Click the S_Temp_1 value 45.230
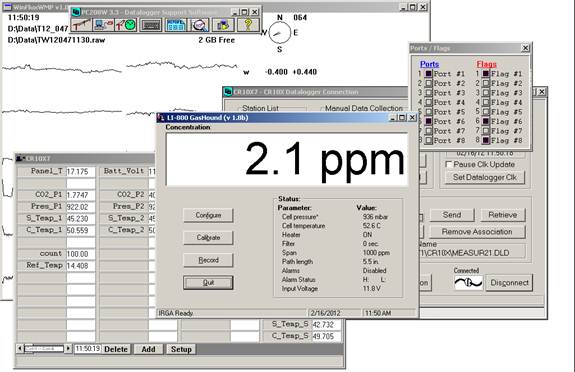The width and height of the screenshot is (575, 372). 81,219
